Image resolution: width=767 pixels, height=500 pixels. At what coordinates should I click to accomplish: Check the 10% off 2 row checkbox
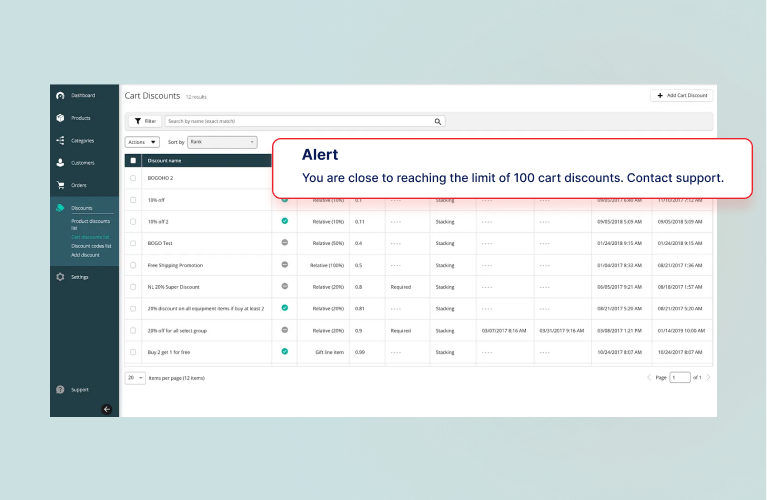(133, 222)
